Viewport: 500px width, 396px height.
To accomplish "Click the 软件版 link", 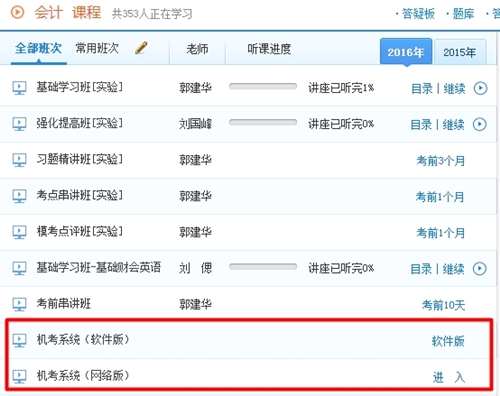I will [448, 341].
